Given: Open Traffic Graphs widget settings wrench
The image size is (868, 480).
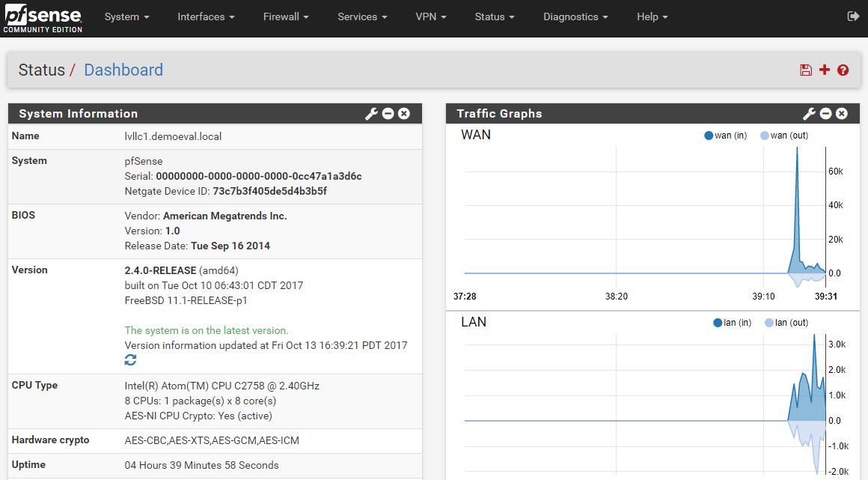Looking at the screenshot, I should pyautogui.click(x=809, y=114).
